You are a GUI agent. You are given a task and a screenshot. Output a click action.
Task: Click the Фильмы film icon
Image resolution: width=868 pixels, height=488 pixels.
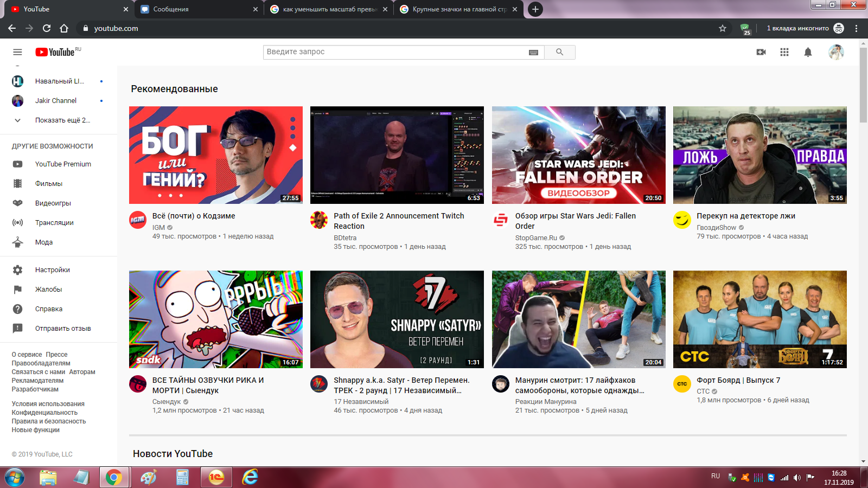point(18,184)
